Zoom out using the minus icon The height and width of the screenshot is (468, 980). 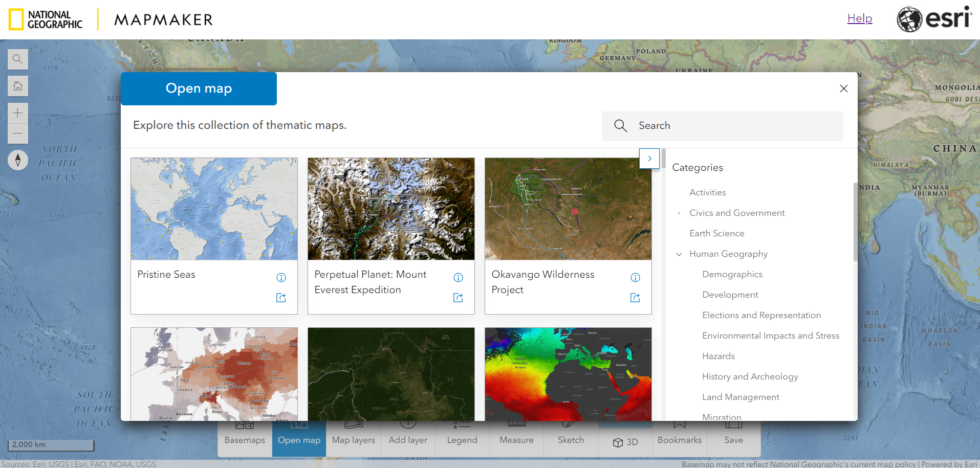[17, 133]
